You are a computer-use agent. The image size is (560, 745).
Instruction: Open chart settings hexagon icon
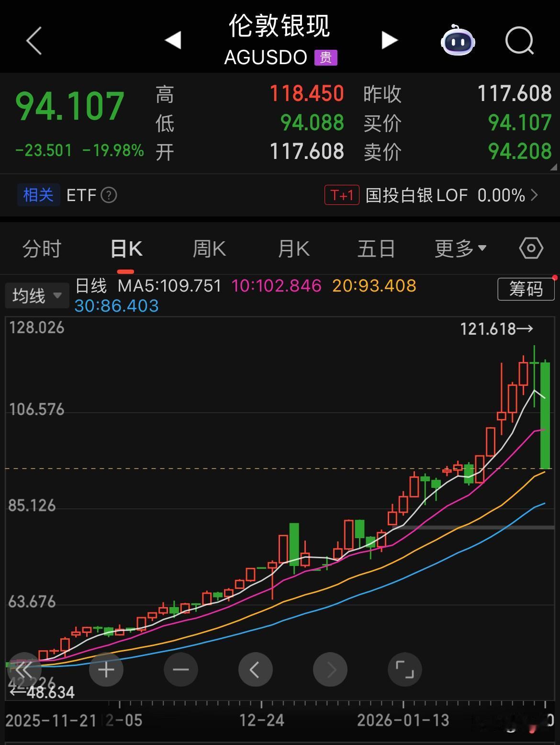[x=531, y=248]
